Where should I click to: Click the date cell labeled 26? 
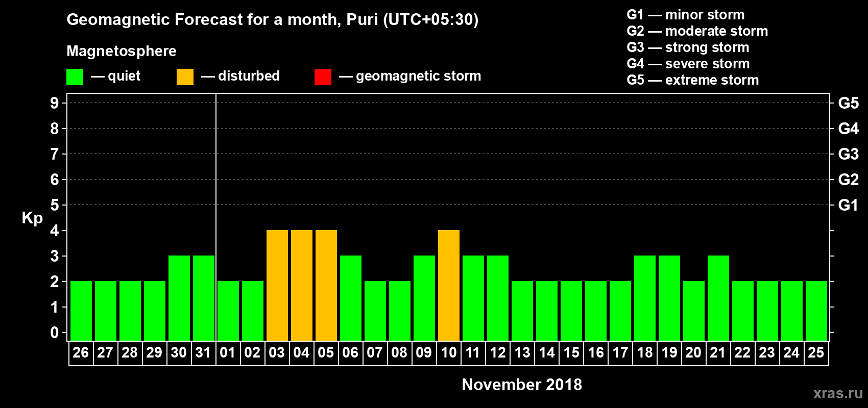[x=81, y=353]
